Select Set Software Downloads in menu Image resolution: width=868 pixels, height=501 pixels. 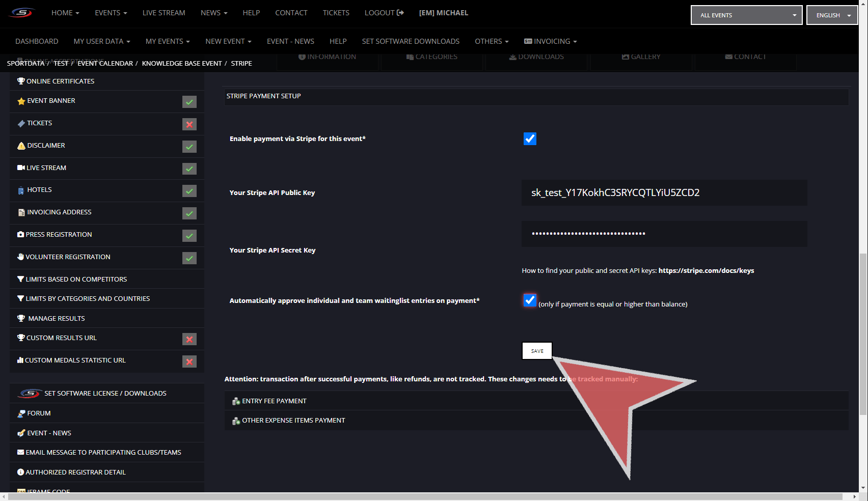coord(411,41)
